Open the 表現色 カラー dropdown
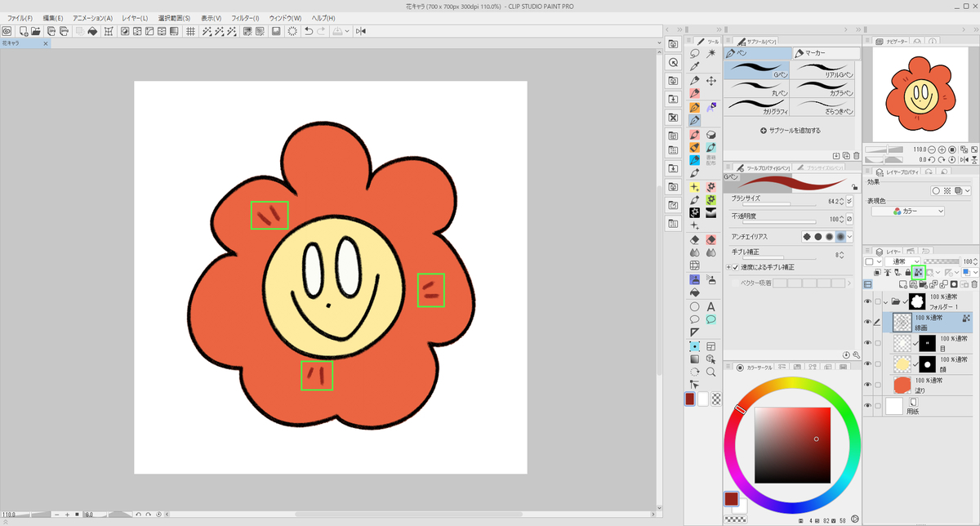 pyautogui.click(x=907, y=211)
